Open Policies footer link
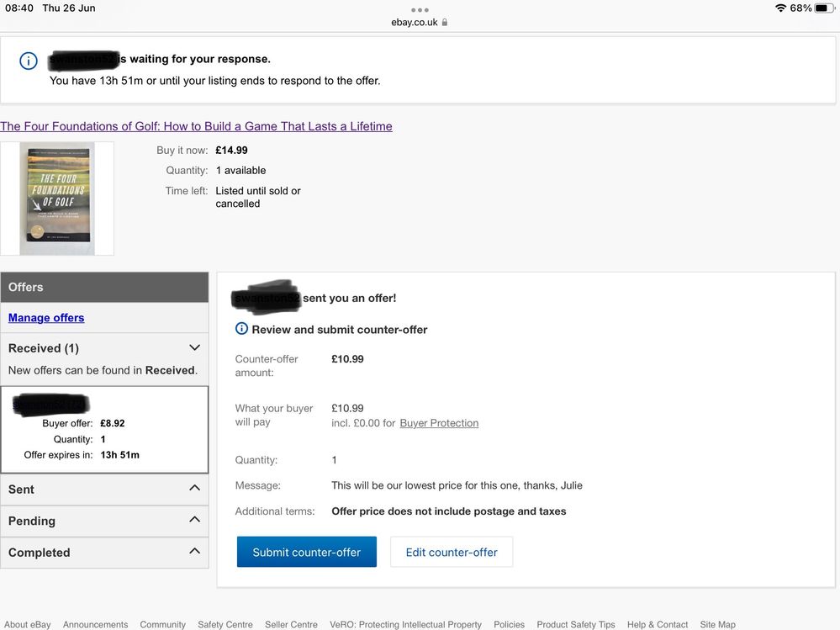The image size is (840, 630). (509, 624)
